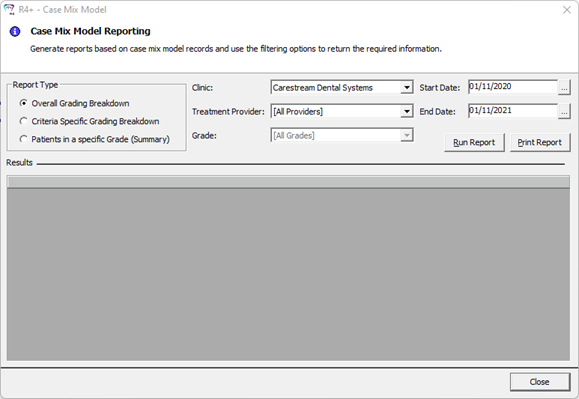Click the 'End Date:' label
The width and height of the screenshot is (579, 399).
[x=438, y=112]
